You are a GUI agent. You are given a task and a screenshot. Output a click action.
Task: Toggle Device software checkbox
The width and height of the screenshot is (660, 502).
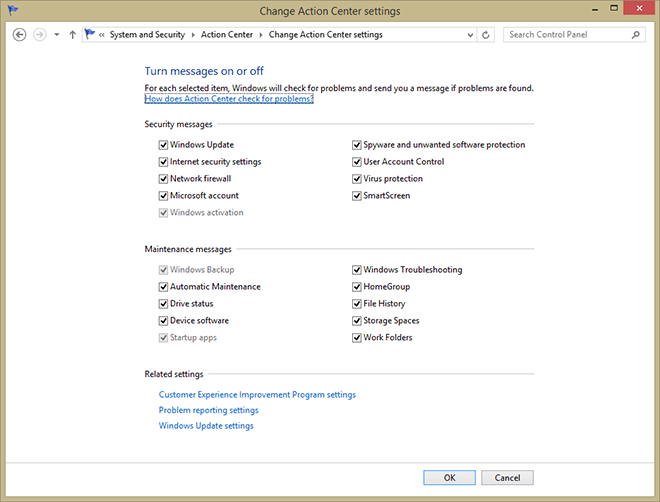coord(163,321)
